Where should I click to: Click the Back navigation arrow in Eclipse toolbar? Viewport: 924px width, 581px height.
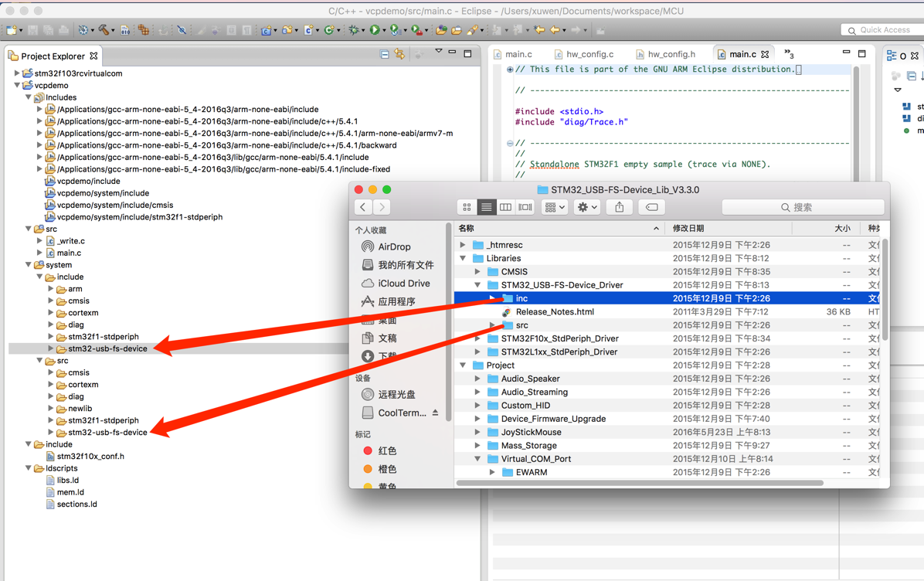(555, 29)
